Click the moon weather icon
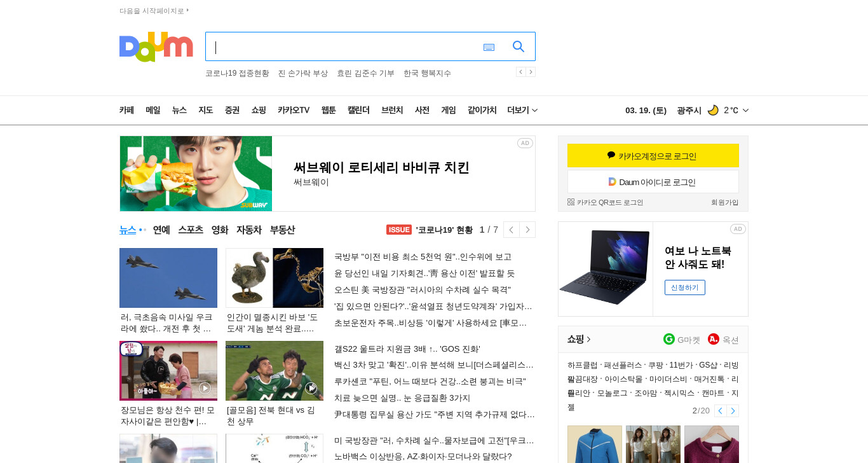Viewport: 868px width, 463px height. coord(713,110)
